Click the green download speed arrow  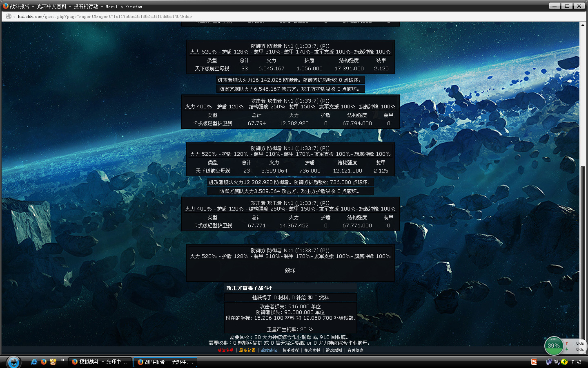click(567, 349)
